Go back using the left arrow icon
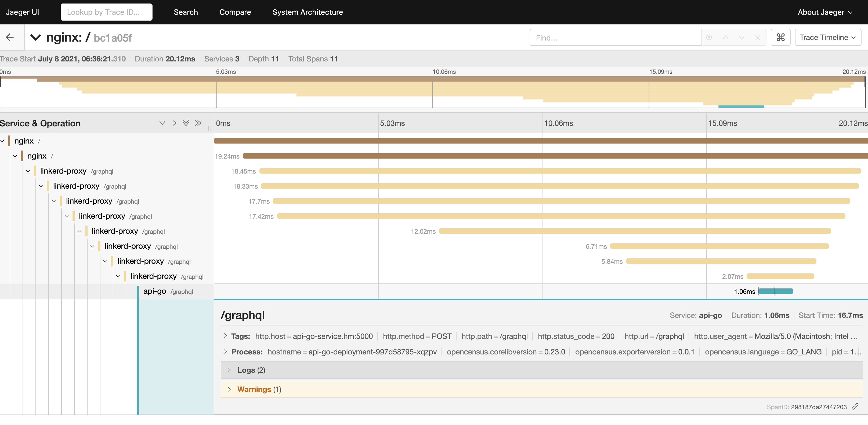868x425 pixels. (x=10, y=37)
